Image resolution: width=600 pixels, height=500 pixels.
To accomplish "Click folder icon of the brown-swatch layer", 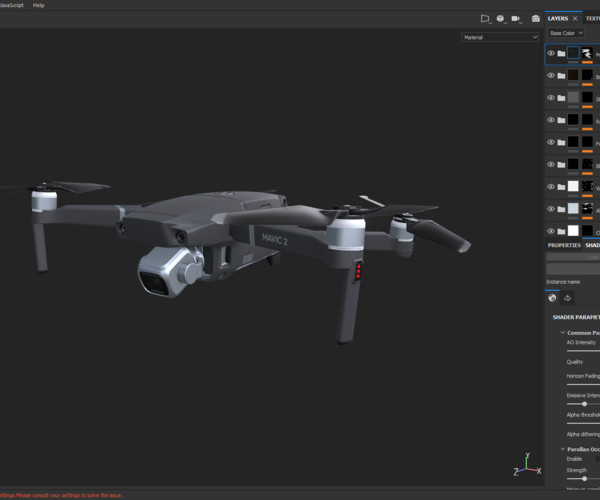I will (x=561, y=75).
